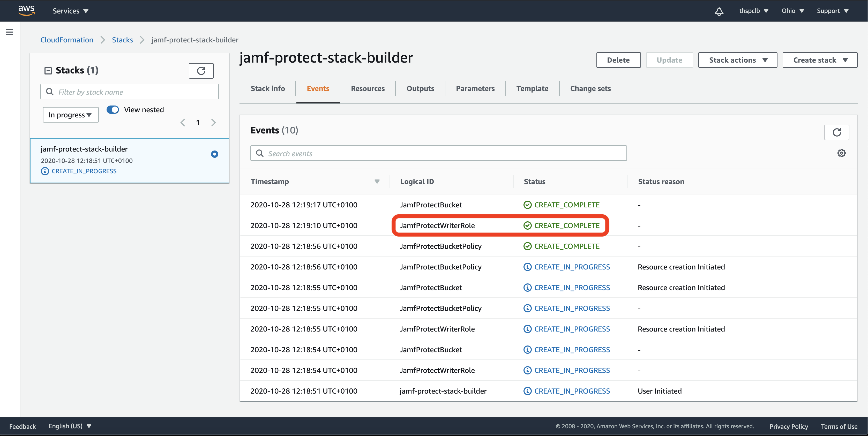Open the English (US) language selector
The height and width of the screenshot is (436, 868).
pyautogui.click(x=70, y=426)
